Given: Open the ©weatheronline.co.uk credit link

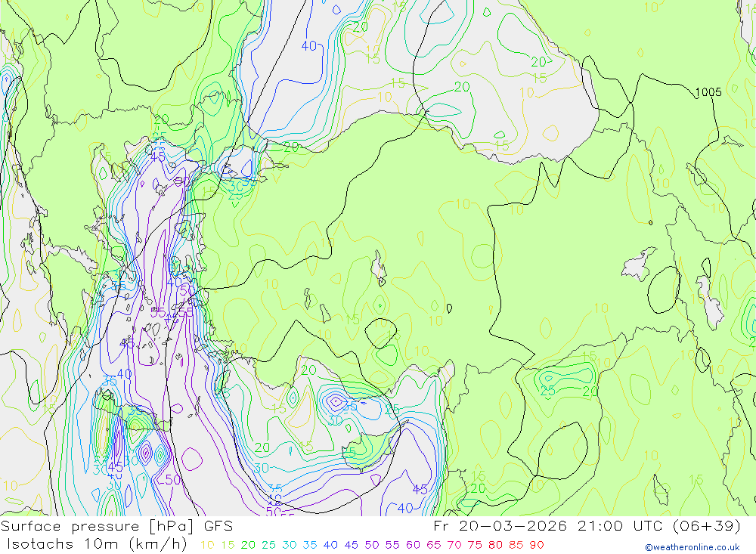Looking at the screenshot, I should (692, 547).
